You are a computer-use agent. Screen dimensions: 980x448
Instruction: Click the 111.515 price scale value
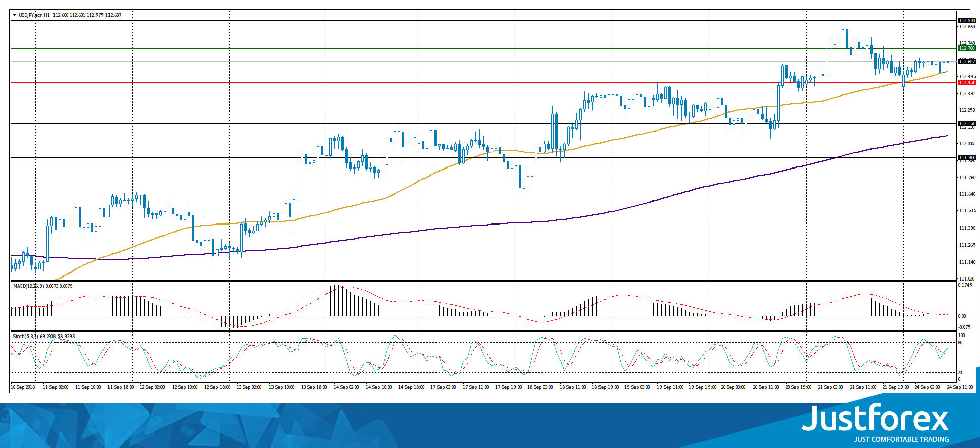coord(967,211)
